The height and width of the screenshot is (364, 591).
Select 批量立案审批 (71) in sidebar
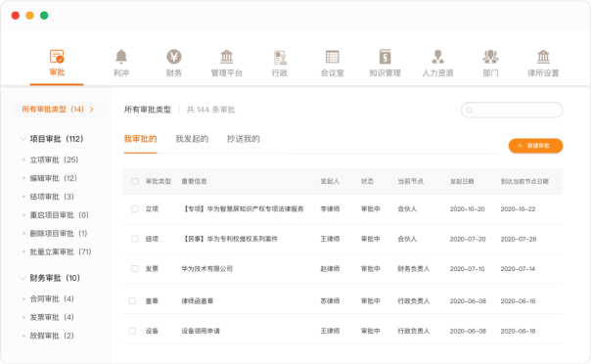pyautogui.click(x=61, y=251)
